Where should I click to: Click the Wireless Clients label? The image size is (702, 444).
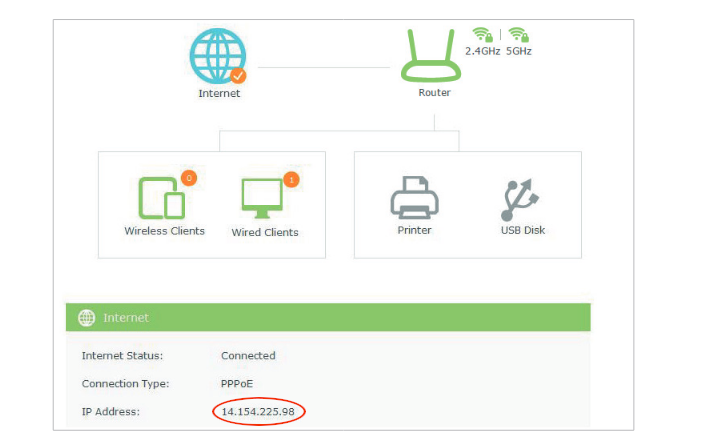(164, 231)
